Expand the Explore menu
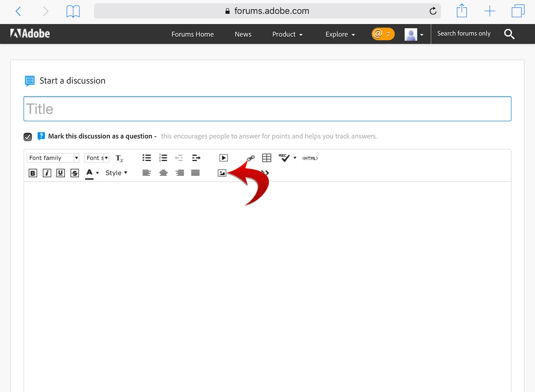 coord(340,34)
